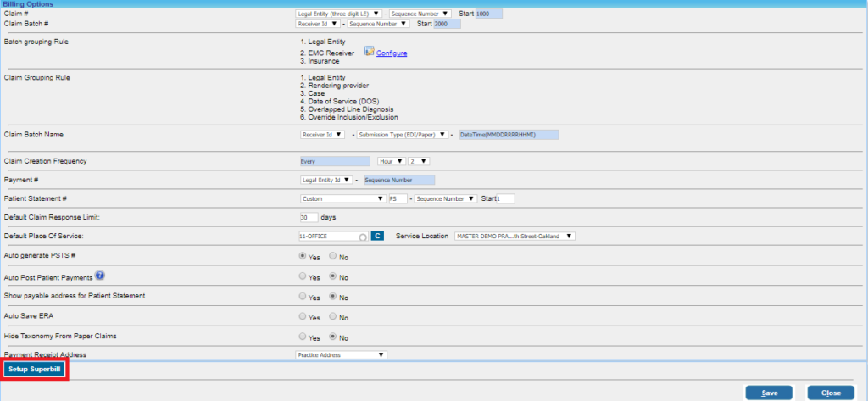Open Submission Type (EDI/Paper) dropdown
The height and width of the screenshot is (401, 868).
tap(403, 135)
